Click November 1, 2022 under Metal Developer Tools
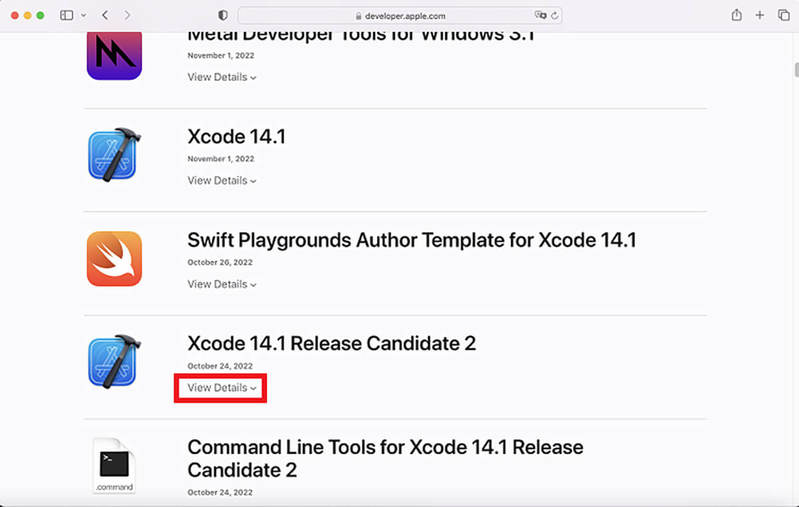 (221, 56)
